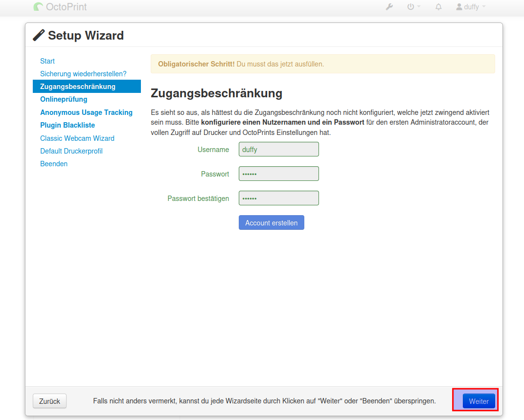Screen dimensions: 524x420
Task: Open the duffy user menu
Action: click(471, 7)
